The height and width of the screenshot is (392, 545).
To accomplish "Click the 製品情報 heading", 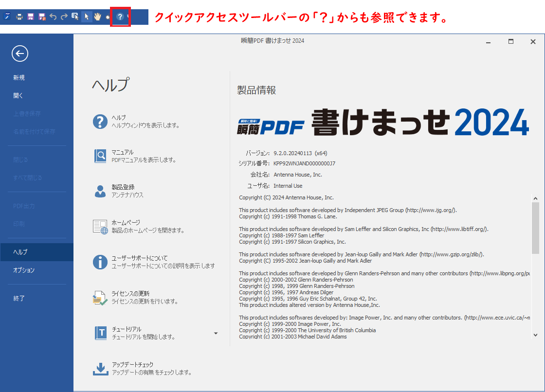I will pos(256,90).
